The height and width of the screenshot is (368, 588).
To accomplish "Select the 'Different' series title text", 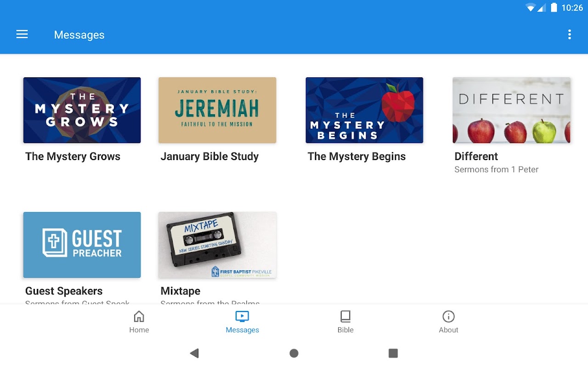I will [x=476, y=156].
